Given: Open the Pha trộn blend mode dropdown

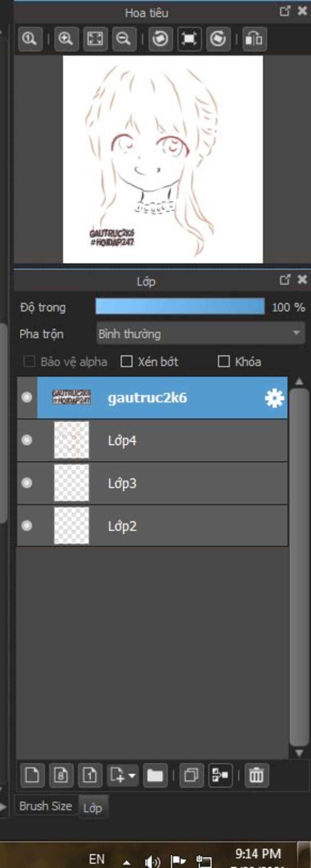Looking at the screenshot, I should tap(201, 334).
